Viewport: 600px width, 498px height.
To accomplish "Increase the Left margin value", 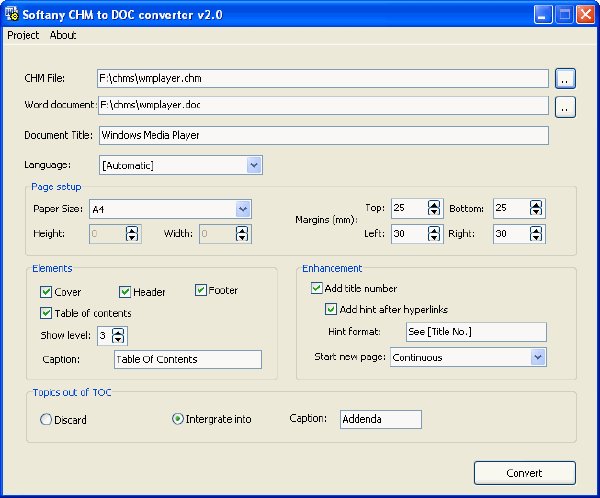I will (x=434, y=230).
